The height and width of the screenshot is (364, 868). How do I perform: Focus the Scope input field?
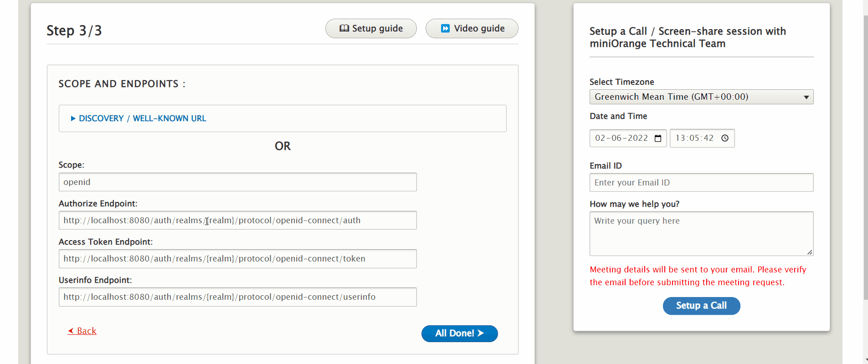click(x=237, y=182)
